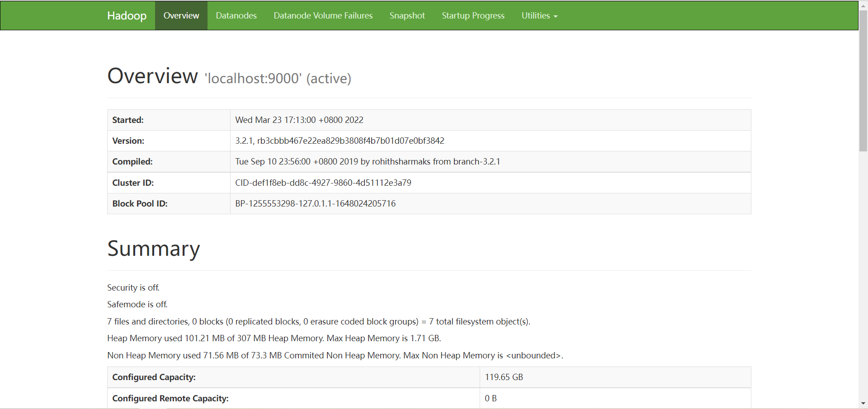
Task: Click the Configured Capacity value cell
Action: 503,377
